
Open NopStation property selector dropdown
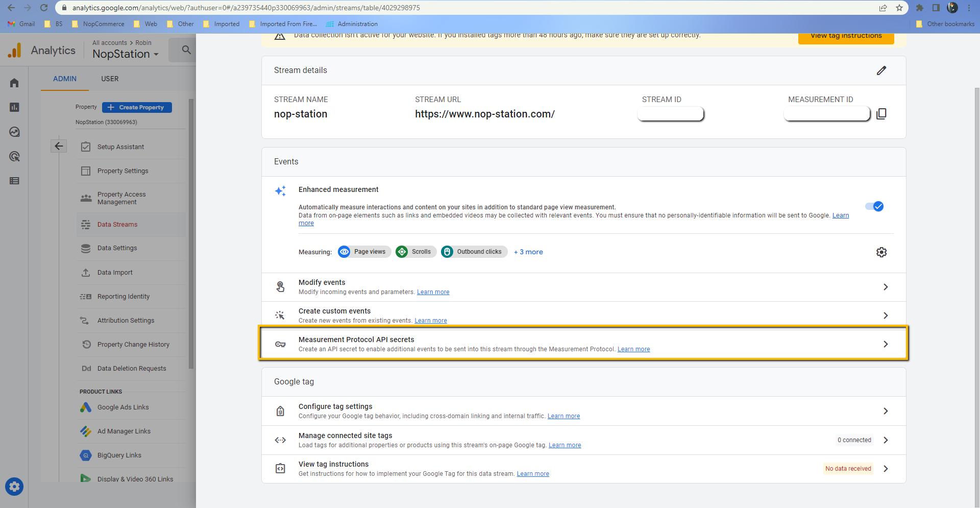[x=126, y=54]
